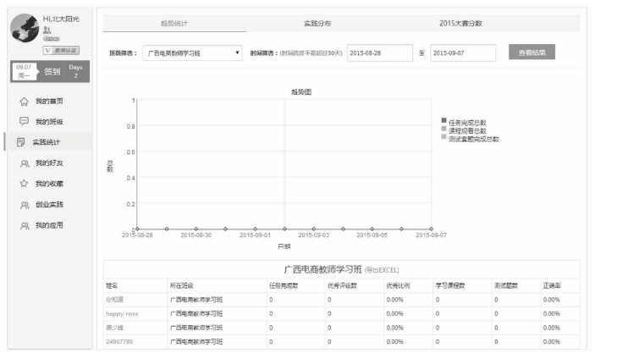Click the 姓名 column header

(x=112, y=285)
